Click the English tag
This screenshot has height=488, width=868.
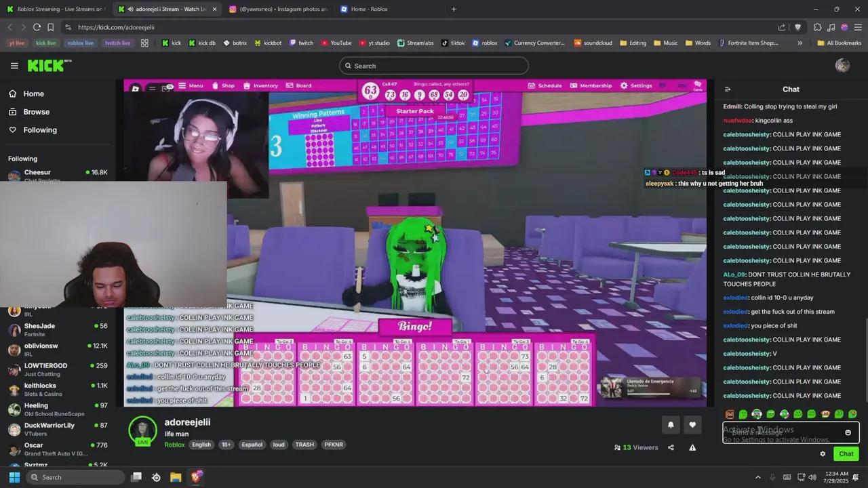(201, 445)
